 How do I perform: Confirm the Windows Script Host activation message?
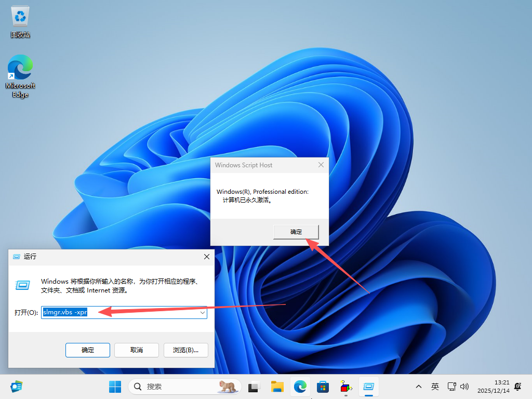coord(296,232)
